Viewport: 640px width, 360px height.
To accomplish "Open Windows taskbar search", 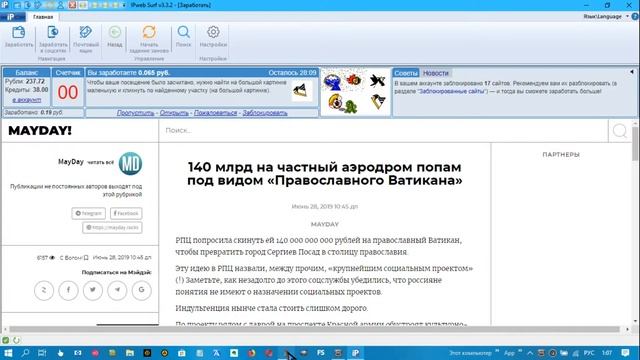I will 25,353.
